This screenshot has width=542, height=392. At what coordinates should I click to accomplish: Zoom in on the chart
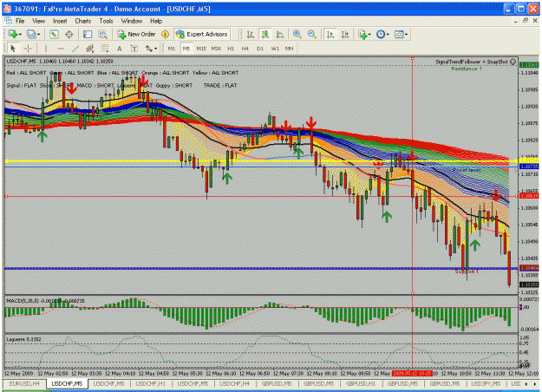297,34
